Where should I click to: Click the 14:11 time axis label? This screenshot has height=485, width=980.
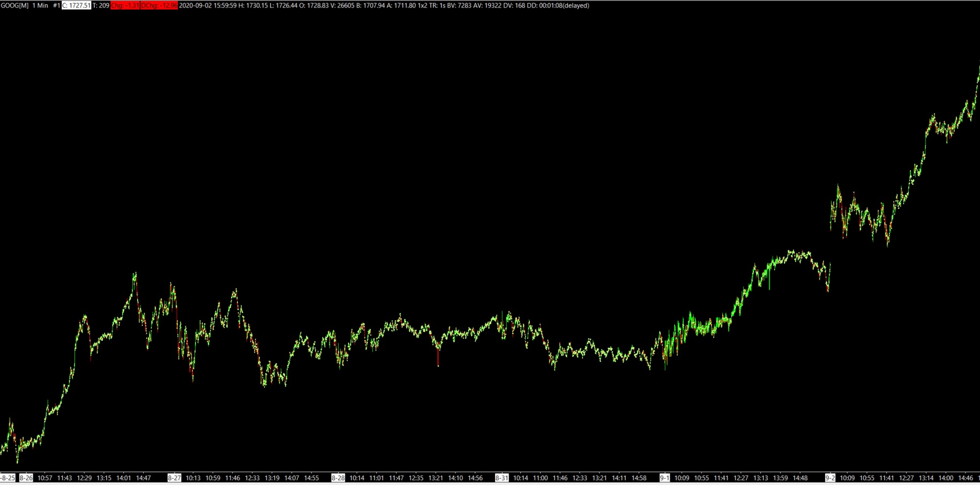click(619, 478)
